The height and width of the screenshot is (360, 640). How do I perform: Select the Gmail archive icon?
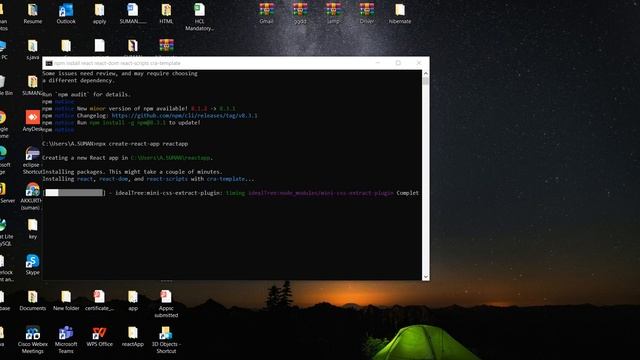coord(266,14)
